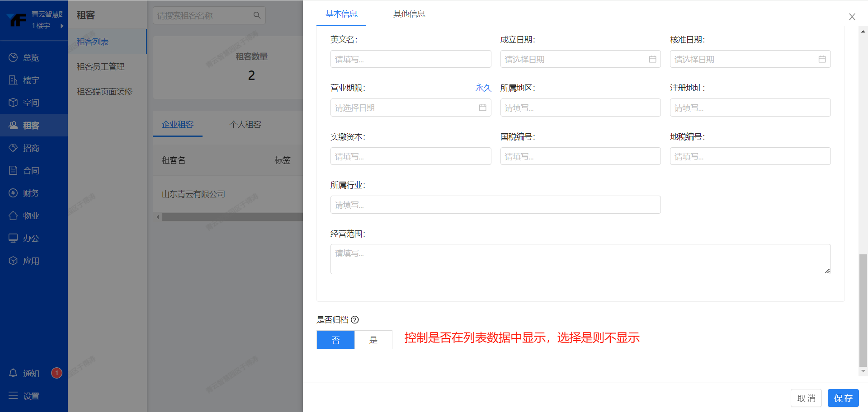Click the 保存 save button
This screenshot has height=412, width=868.
click(x=843, y=398)
